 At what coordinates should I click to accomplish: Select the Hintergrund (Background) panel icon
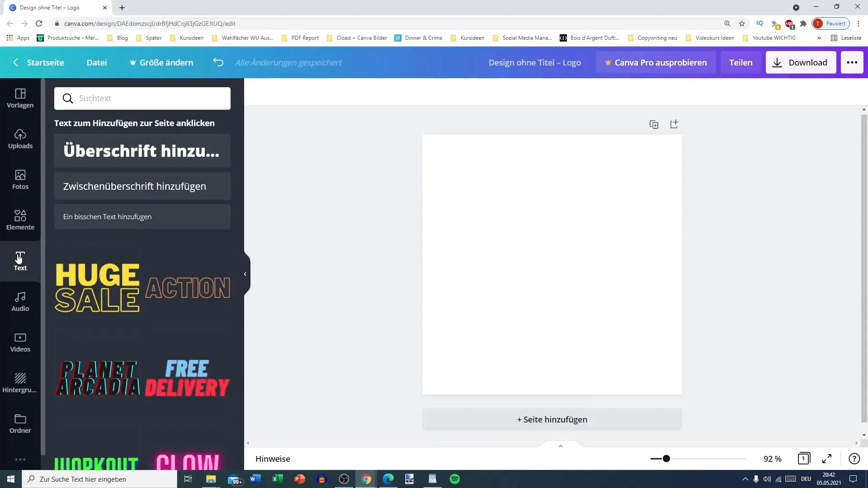(x=20, y=381)
